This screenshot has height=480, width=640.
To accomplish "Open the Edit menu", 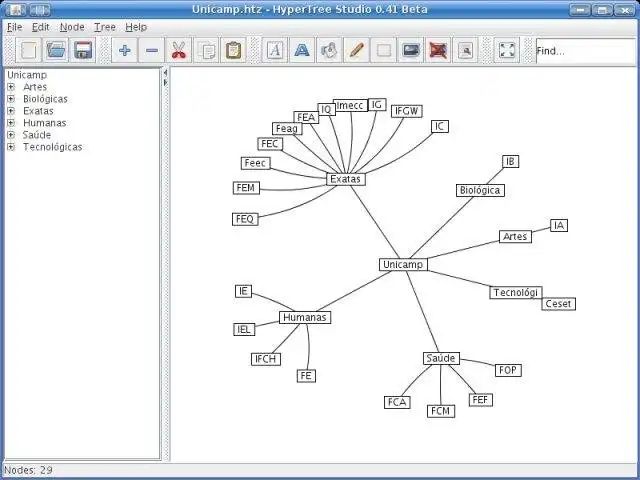I will pos(40,27).
